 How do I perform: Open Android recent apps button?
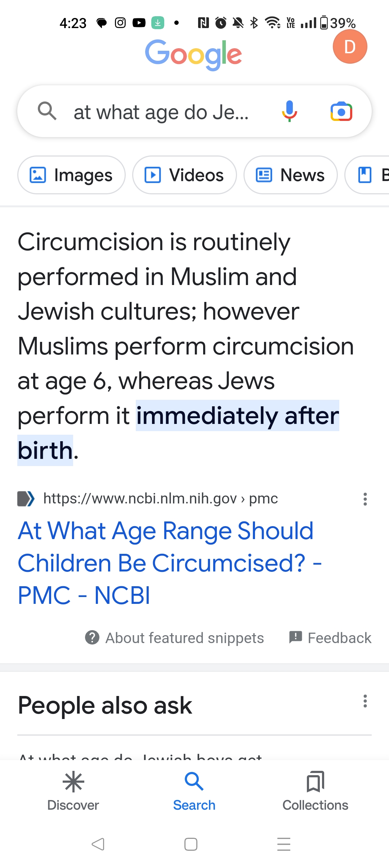click(x=283, y=844)
